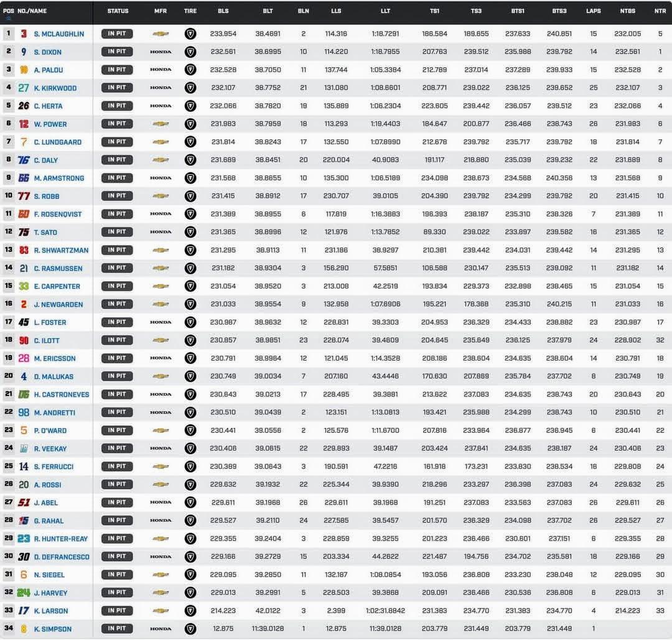The height and width of the screenshot is (640, 672).
Task: Click the Honda logo in S. Dixon's row
Action: click(x=161, y=52)
